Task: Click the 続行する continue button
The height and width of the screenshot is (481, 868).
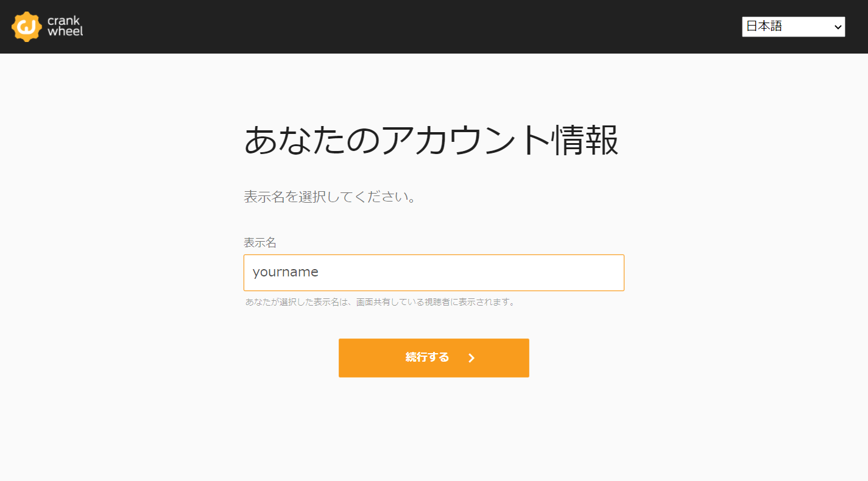Action: pos(434,358)
